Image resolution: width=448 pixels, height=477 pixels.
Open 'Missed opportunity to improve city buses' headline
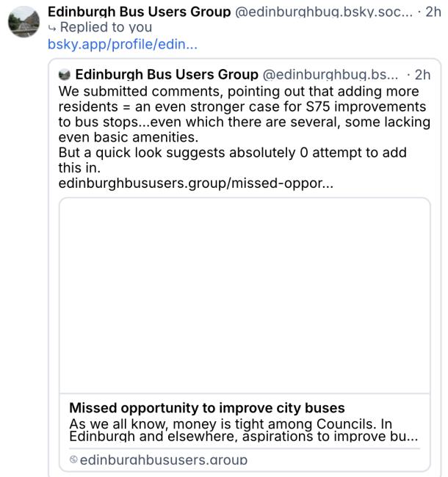coord(206,408)
